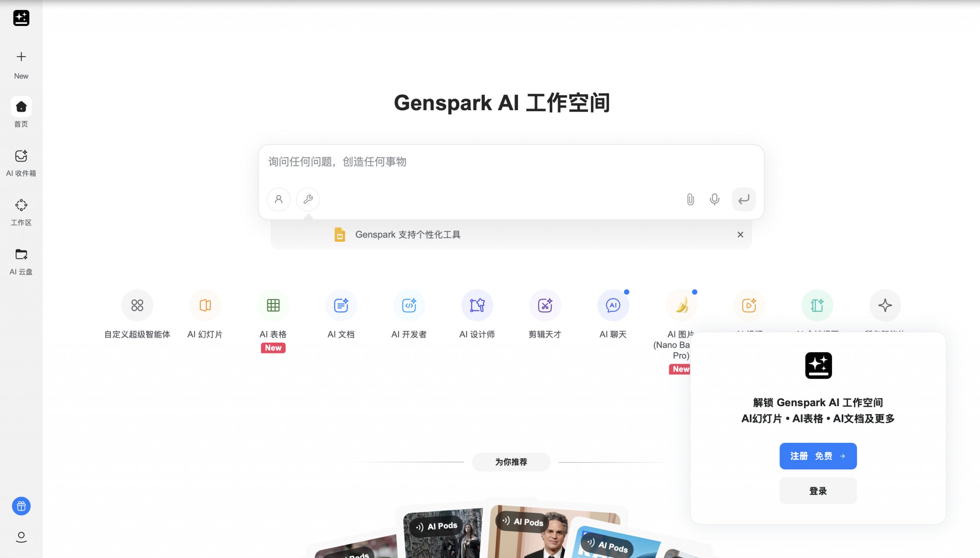
Task: Open the blue gift rewards button
Action: [x=21, y=506]
